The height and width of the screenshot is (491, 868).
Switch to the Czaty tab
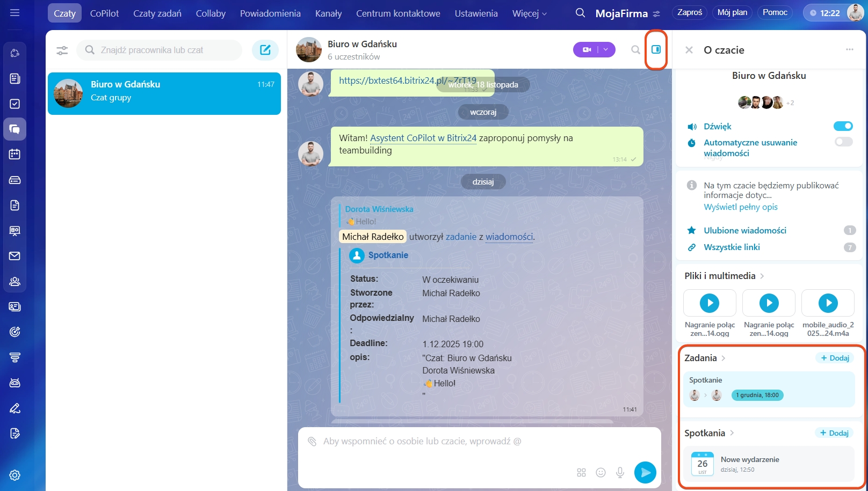[64, 13]
